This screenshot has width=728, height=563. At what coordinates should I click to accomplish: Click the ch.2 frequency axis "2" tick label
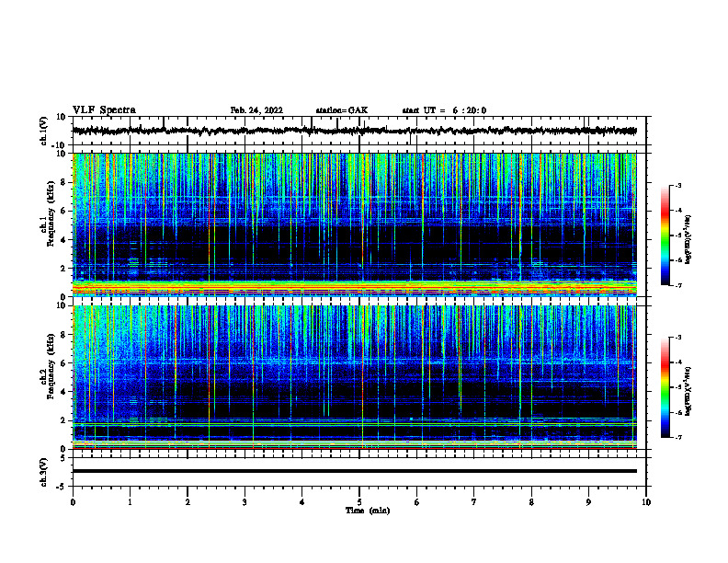coord(63,420)
